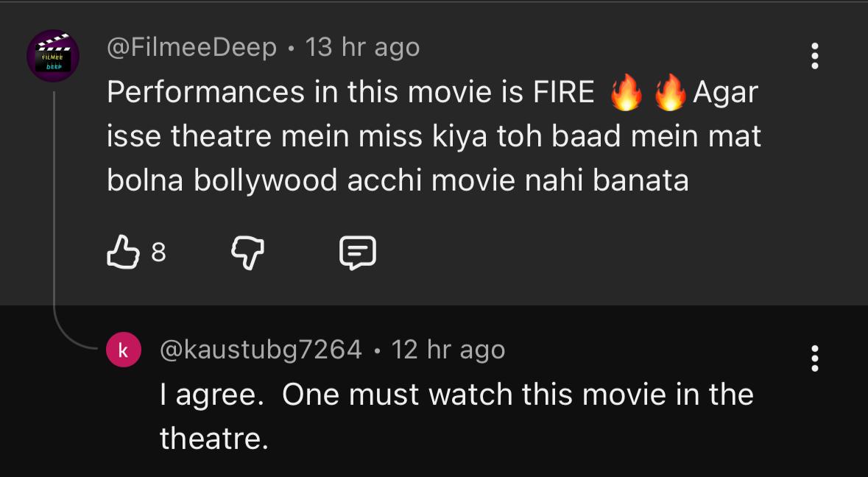Open three-dot options for kaustubg7264 reply
Screen dimensions: 868x477
click(x=814, y=358)
